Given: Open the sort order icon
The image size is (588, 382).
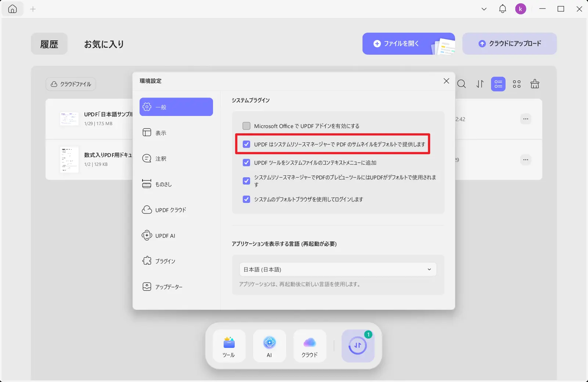Looking at the screenshot, I should [x=480, y=84].
